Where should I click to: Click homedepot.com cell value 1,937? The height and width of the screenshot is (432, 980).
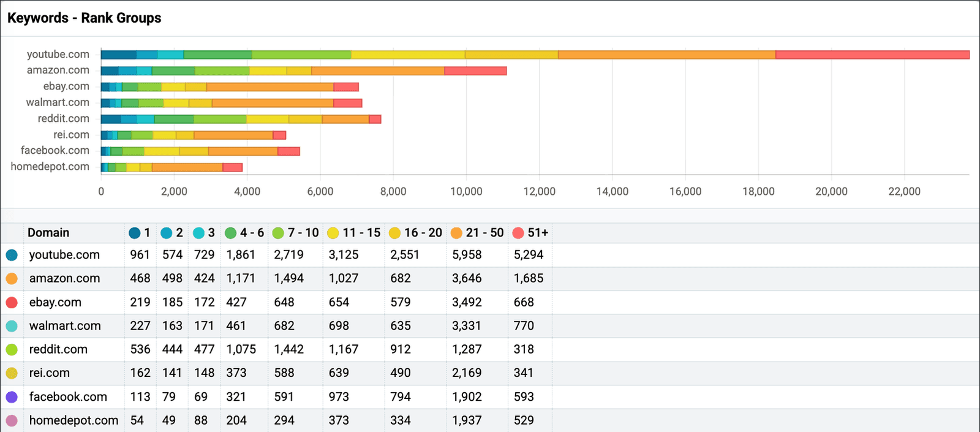tap(467, 420)
